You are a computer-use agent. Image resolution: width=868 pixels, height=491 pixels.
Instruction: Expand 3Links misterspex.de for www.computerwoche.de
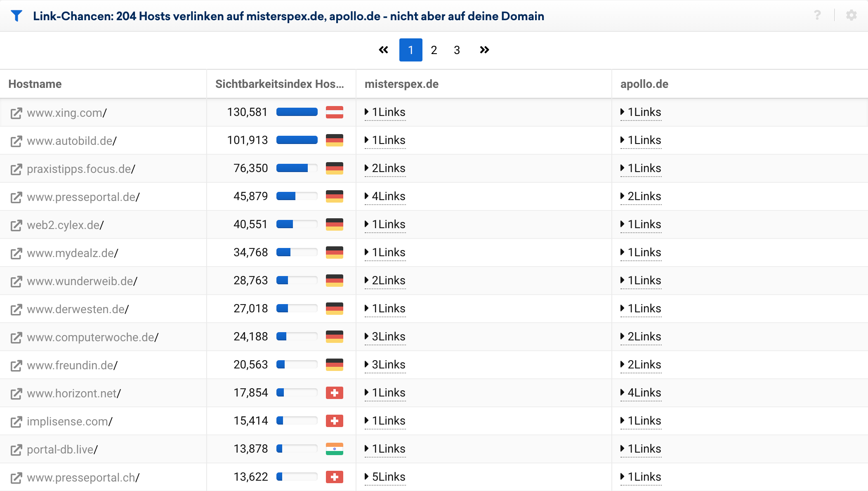point(385,337)
